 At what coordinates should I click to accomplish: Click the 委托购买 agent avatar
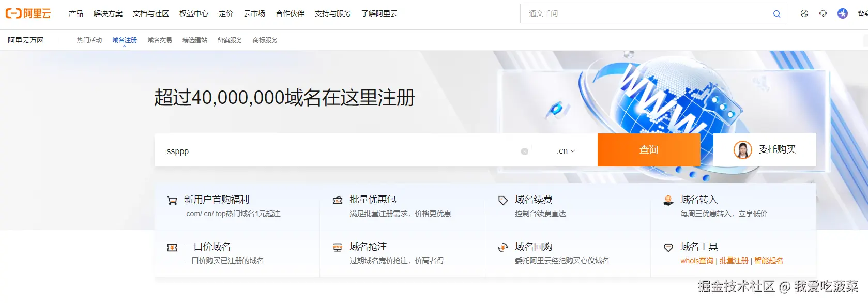(x=743, y=150)
